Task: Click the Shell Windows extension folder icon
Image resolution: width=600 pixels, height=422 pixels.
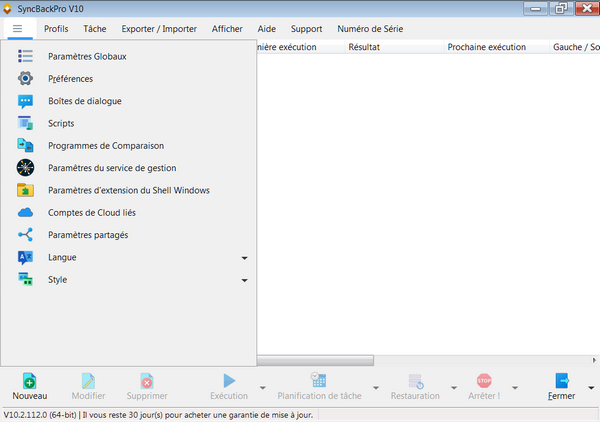Action: pyautogui.click(x=25, y=190)
